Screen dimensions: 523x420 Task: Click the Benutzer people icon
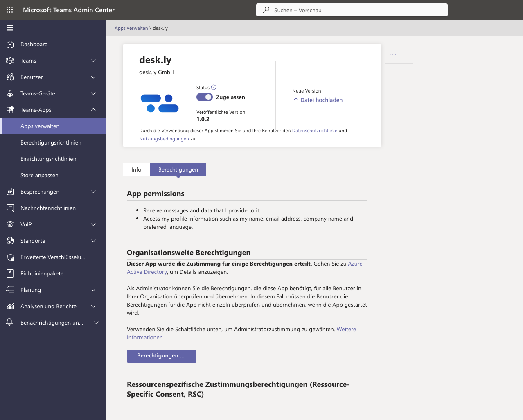[10, 77]
